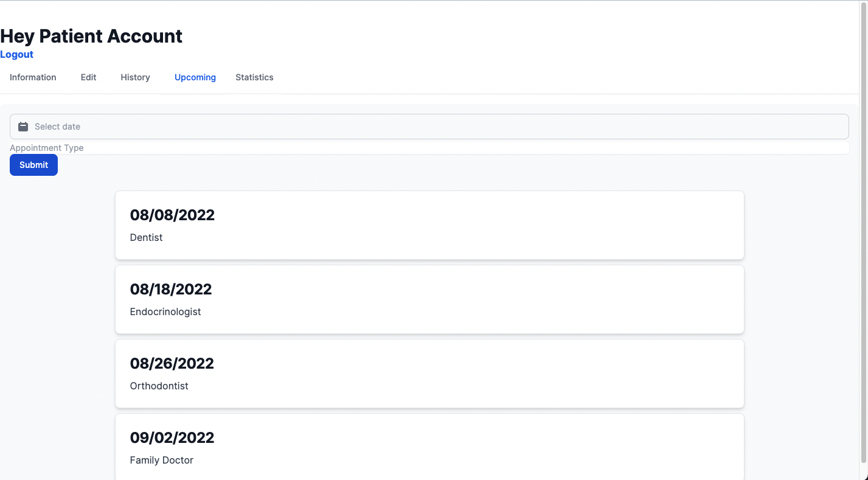This screenshot has height=480, width=868.
Task: Open the 08/26/2022 appointment date heading
Action: point(172,363)
